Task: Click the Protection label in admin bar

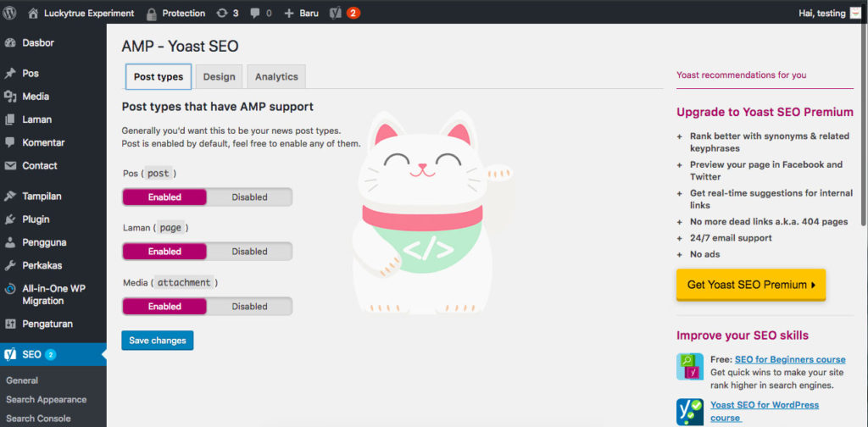Action: 184,13
